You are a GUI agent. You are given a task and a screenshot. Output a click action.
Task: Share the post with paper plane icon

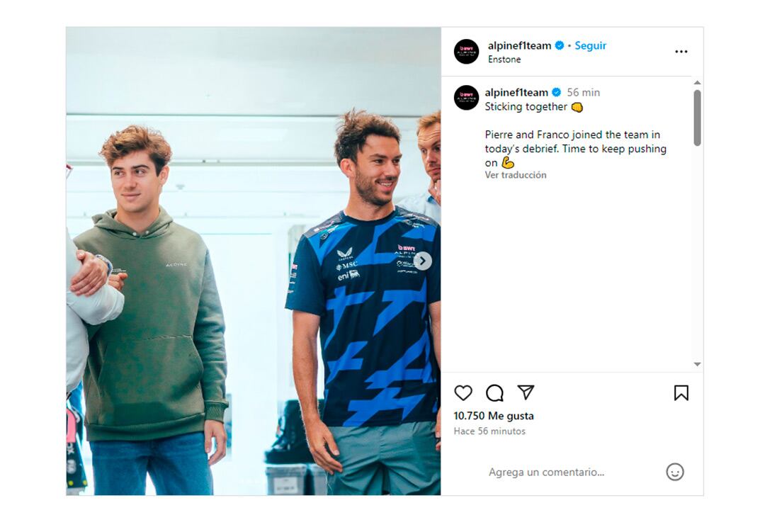point(526,392)
